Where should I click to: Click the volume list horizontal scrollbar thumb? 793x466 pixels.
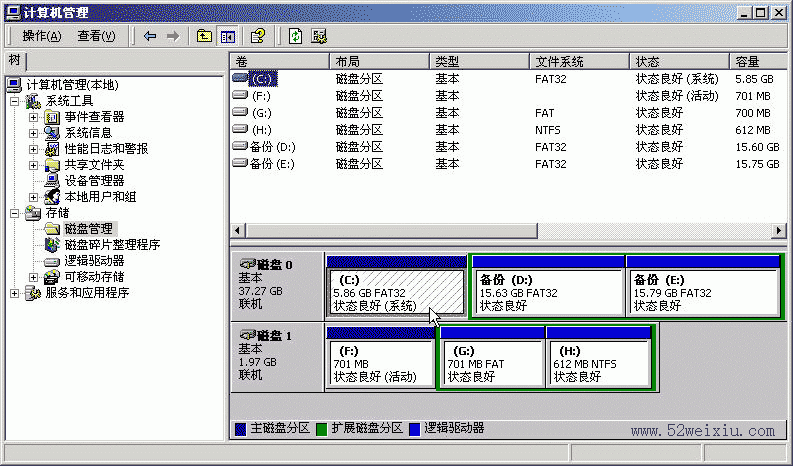pyautogui.click(x=391, y=231)
